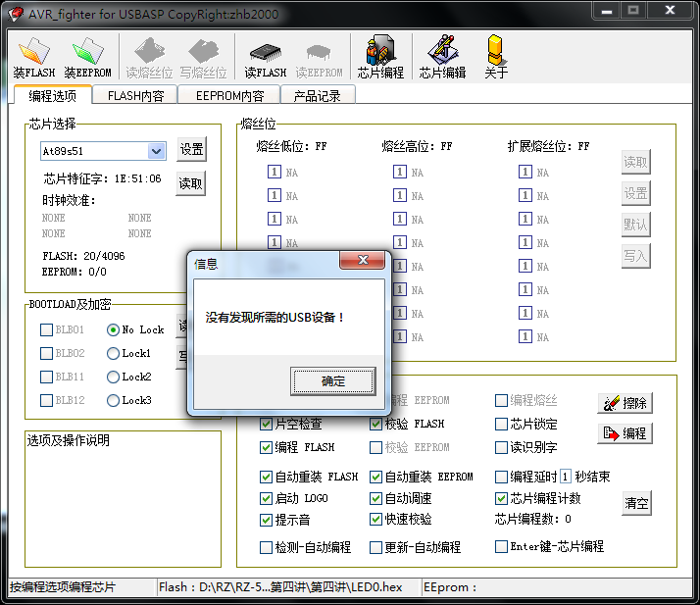Switch to the 编程选项 tab

pos(52,95)
